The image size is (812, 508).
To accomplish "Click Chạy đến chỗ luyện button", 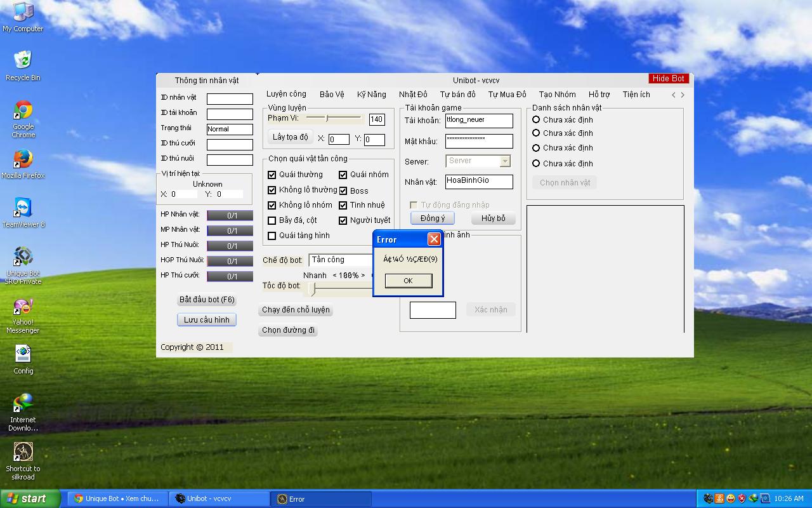I will click(x=296, y=310).
